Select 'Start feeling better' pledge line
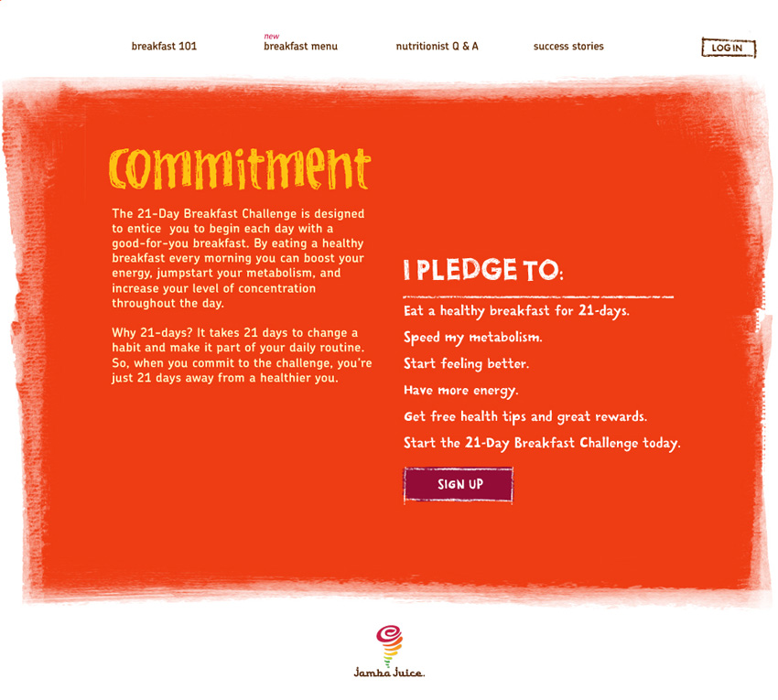The image size is (778, 700). tap(467, 363)
